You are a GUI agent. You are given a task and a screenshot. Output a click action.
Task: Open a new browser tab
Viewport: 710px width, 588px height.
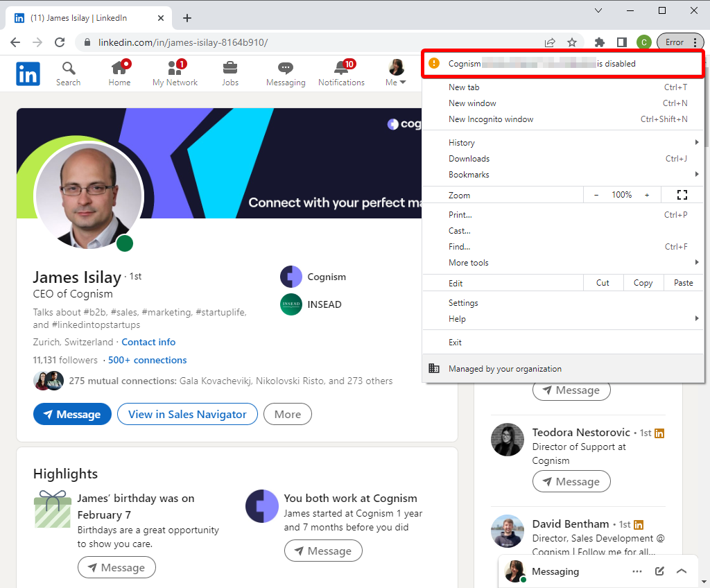point(187,18)
